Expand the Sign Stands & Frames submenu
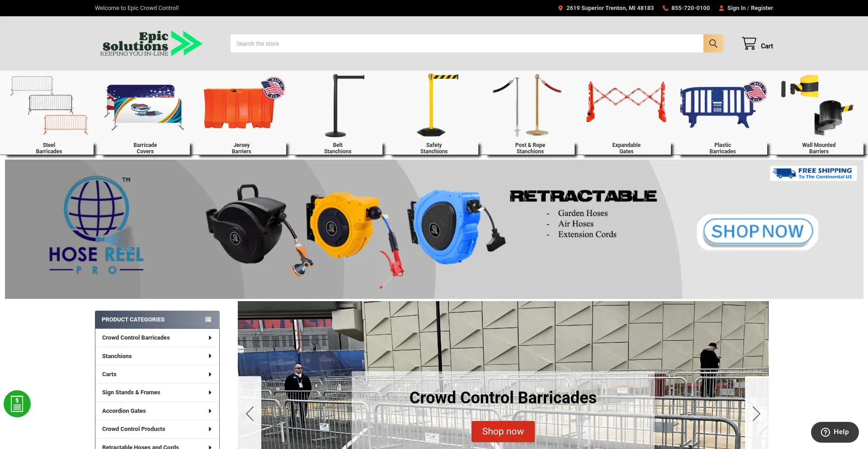Viewport: 868px width, 449px height. (x=210, y=392)
